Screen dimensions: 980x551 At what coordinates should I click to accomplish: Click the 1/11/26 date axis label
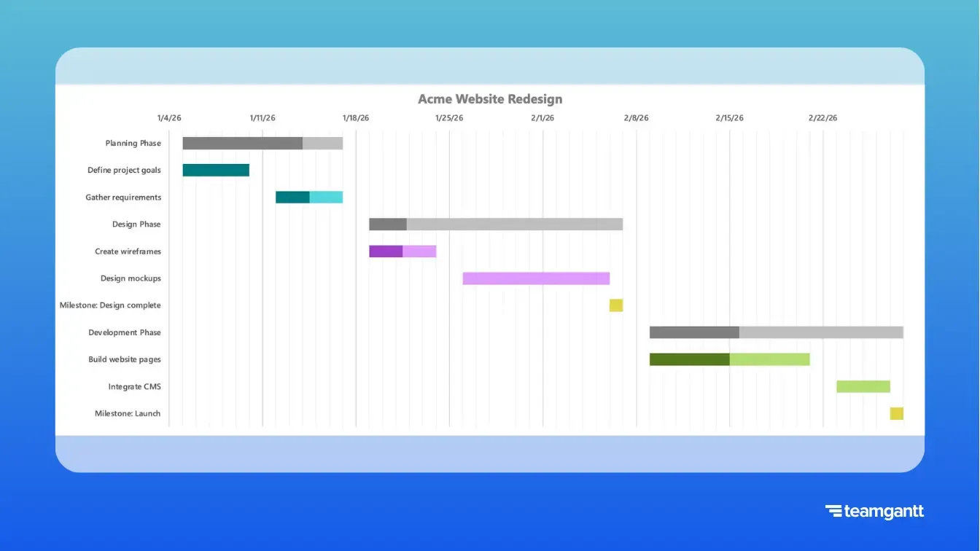(262, 118)
